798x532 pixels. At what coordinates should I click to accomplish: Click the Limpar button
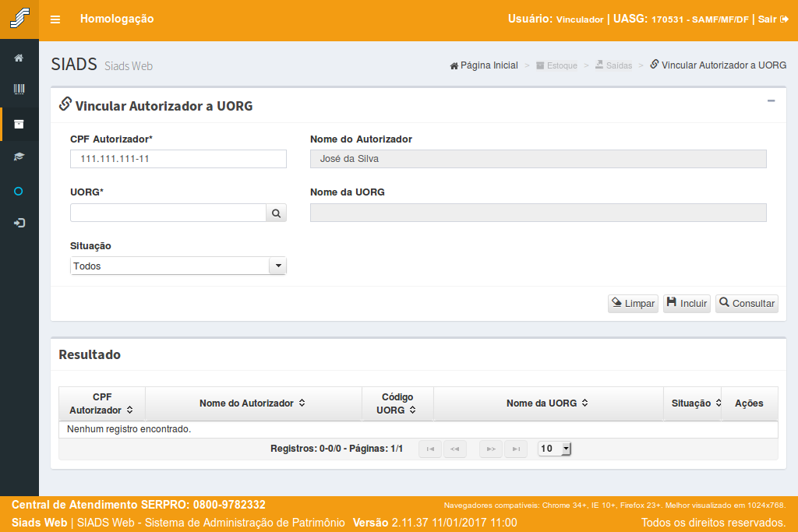pyautogui.click(x=633, y=304)
